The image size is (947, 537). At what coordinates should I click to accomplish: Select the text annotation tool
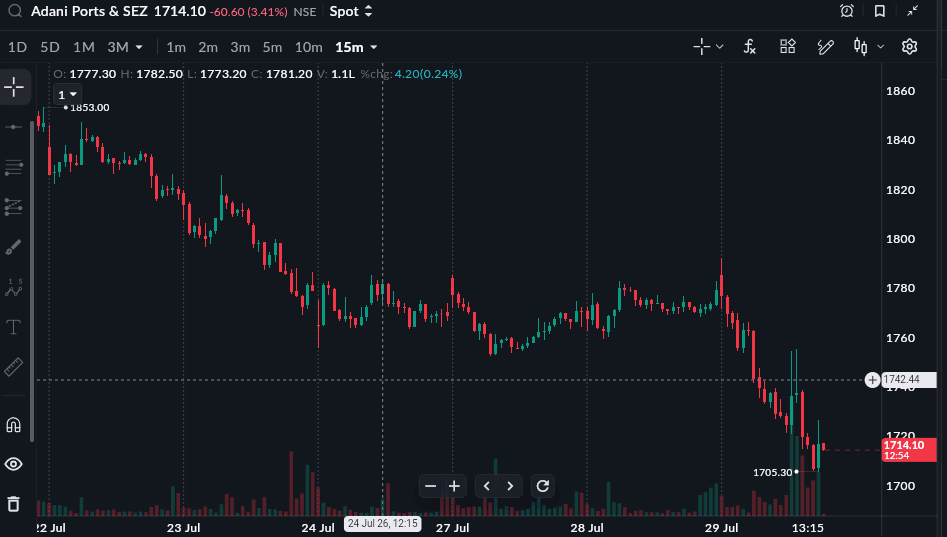[13, 327]
